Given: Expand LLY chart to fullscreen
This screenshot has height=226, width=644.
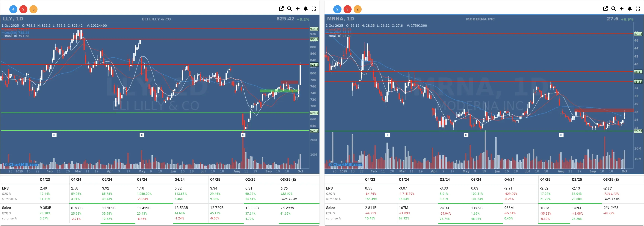Looking at the screenshot, I should click(x=314, y=9).
